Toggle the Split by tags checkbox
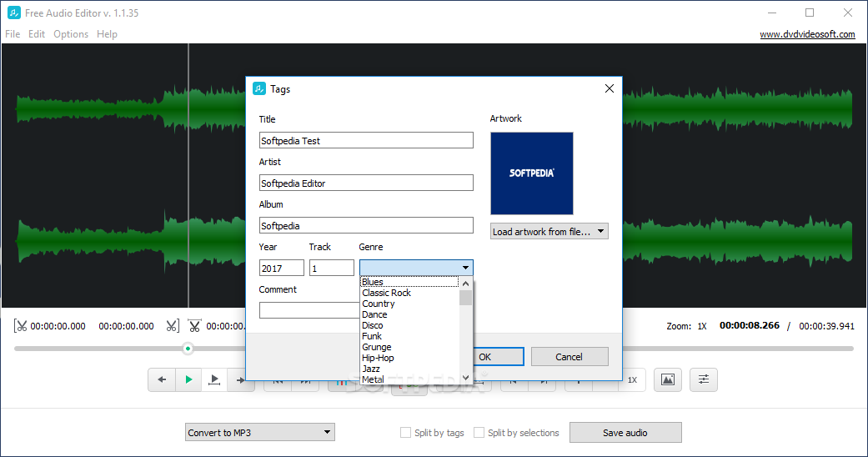 pyautogui.click(x=406, y=433)
